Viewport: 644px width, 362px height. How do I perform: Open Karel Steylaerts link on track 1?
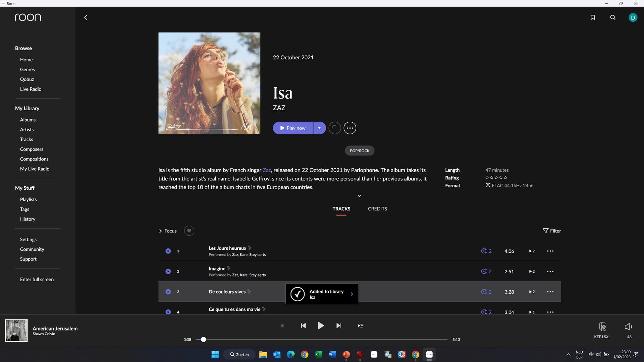[x=253, y=255]
